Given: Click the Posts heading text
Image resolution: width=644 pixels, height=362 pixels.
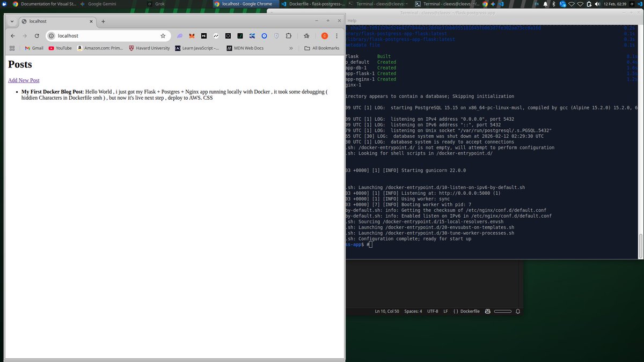Looking at the screenshot, I should tap(20, 64).
